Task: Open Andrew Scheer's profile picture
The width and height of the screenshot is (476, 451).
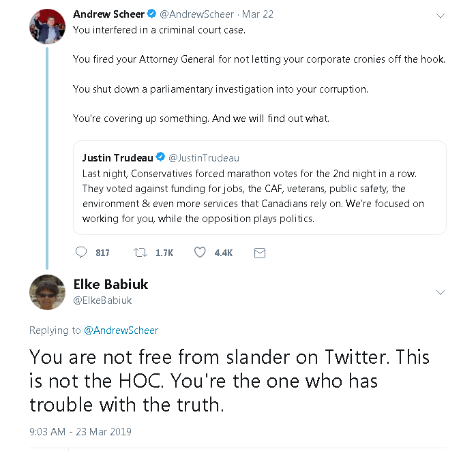Action: tap(47, 27)
